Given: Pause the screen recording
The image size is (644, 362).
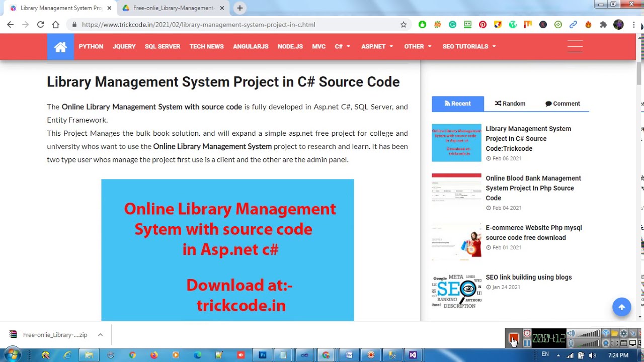Looking at the screenshot, I should 527,343.
